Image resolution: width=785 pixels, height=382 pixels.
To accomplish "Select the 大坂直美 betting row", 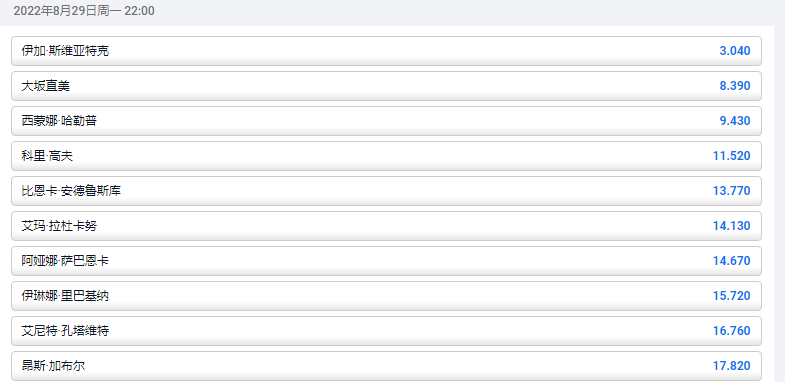I will 386,86.
